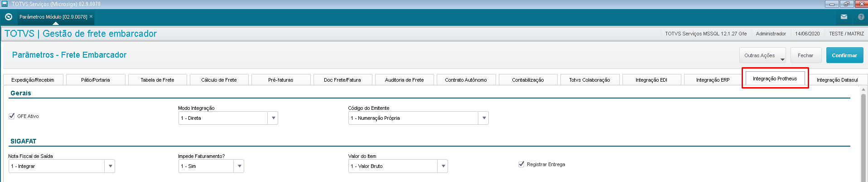Image resolution: width=868 pixels, height=182 pixels.
Task: Switch to the Expedição/Recebim tab
Action: pyautogui.click(x=33, y=80)
